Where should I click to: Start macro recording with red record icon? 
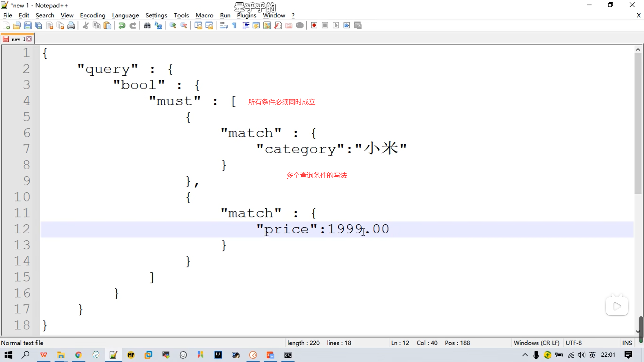[x=314, y=25]
